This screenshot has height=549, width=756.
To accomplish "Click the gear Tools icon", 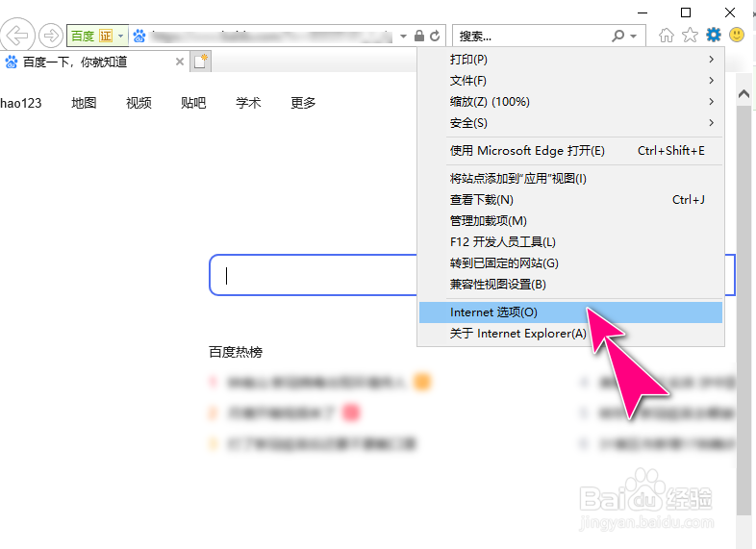I will pos(714,35).
